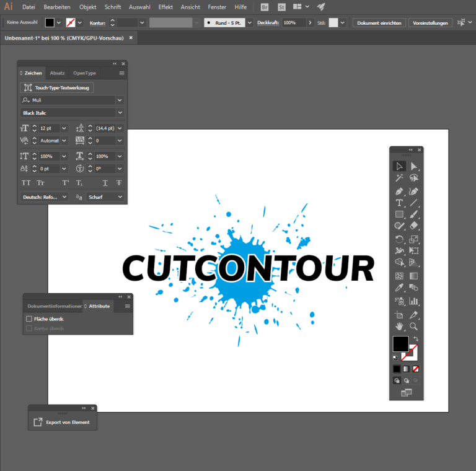Image resolution: width=476 pixels, height=471 pixels.
Task: Open the Stil graphic style dropdown
Action: 342,23
